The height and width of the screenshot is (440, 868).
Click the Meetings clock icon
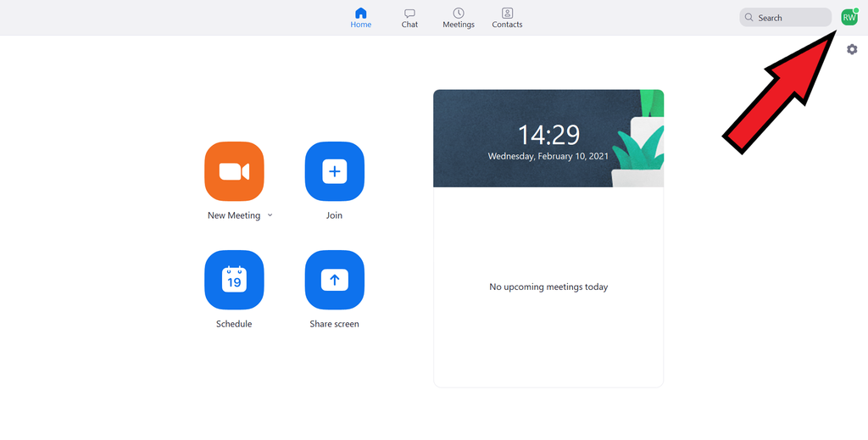[x=459, y=13]
